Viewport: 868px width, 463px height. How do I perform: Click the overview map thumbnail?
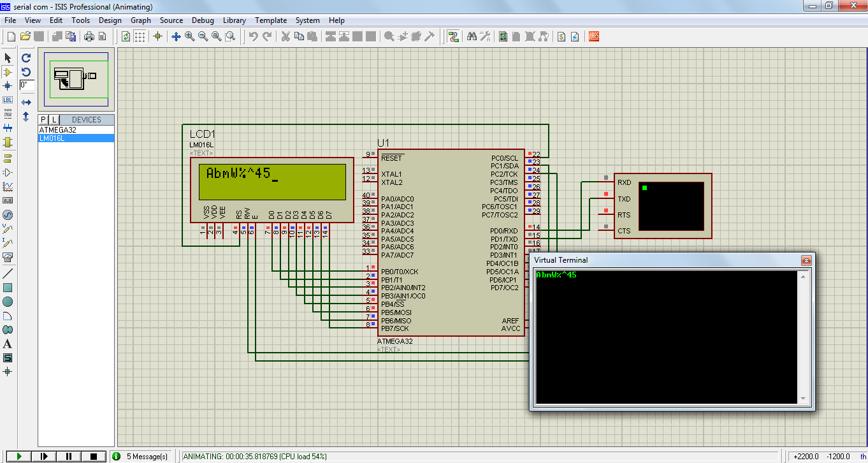(76, 79)
